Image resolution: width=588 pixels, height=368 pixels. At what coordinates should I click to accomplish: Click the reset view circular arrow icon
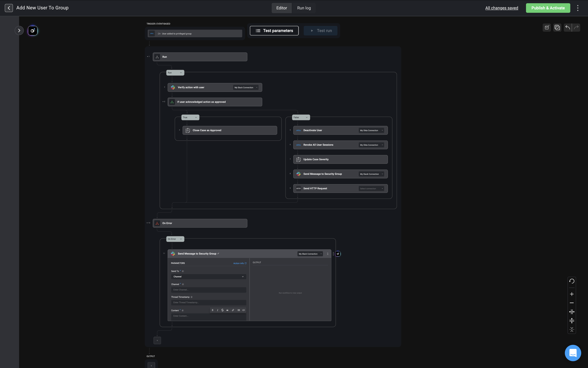click(572, 281)
